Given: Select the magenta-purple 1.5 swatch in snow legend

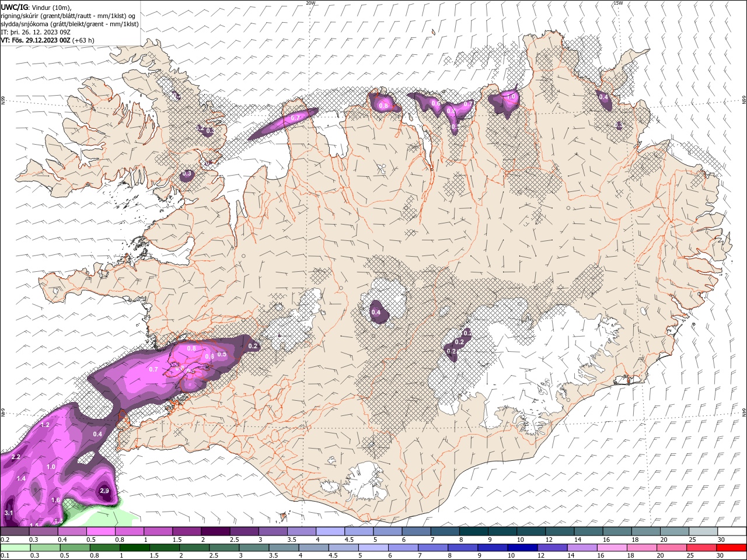Looking at the screenshot, I should coord(186,531).
